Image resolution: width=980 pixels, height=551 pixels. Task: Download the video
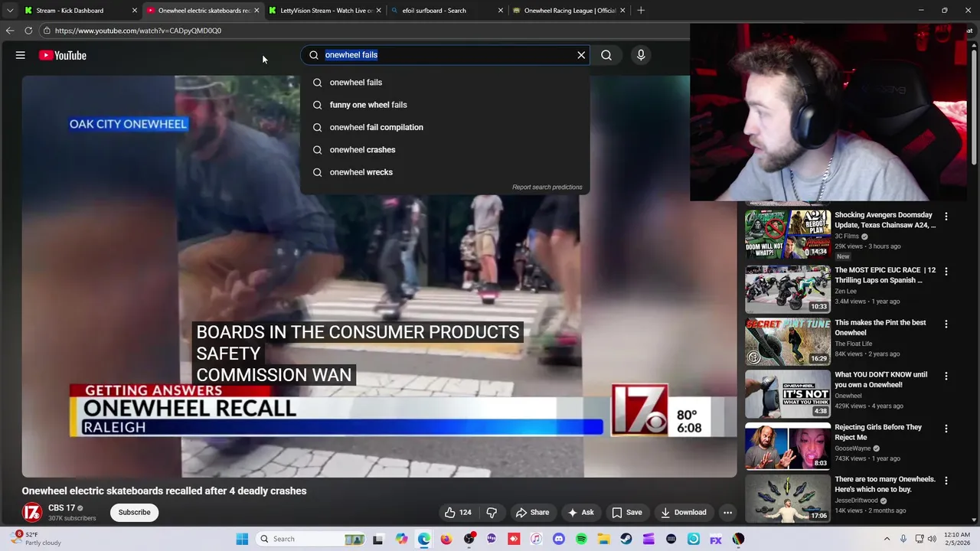click(683, 513)
